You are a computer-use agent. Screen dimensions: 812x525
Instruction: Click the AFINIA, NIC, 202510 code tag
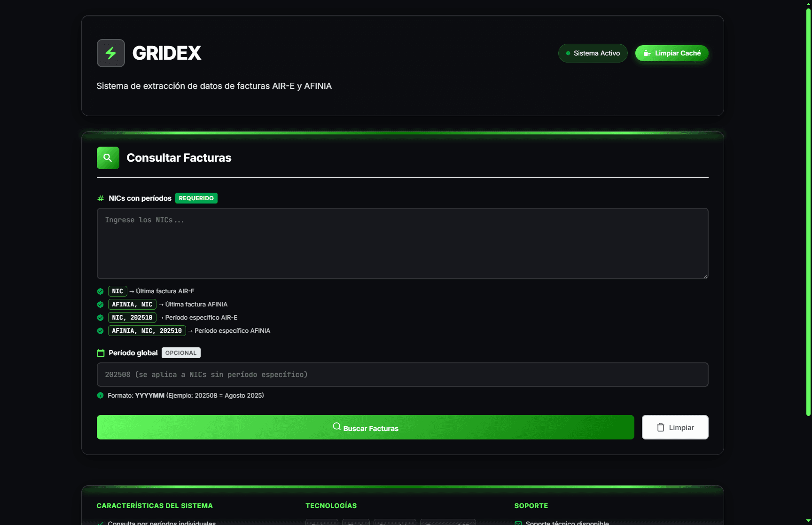click(147, 331)
